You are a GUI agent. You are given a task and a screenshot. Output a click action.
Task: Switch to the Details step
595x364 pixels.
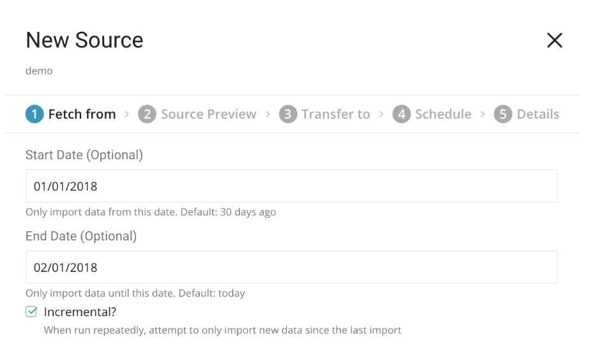coord(538,114)
